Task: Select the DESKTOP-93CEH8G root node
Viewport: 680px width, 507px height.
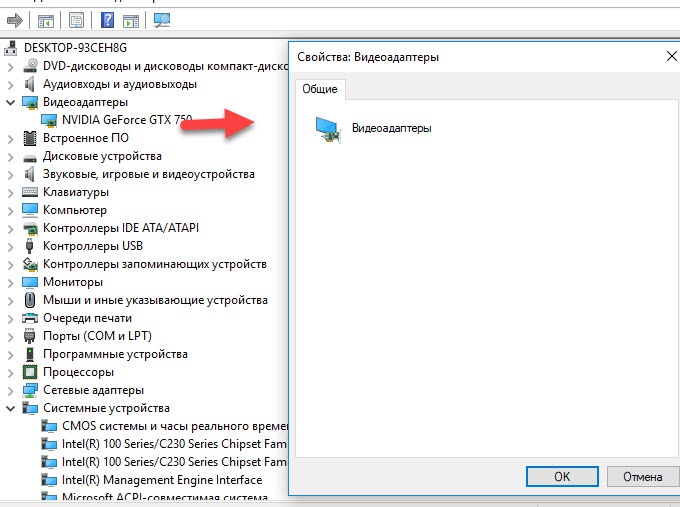Action: [x=75, y=47]
